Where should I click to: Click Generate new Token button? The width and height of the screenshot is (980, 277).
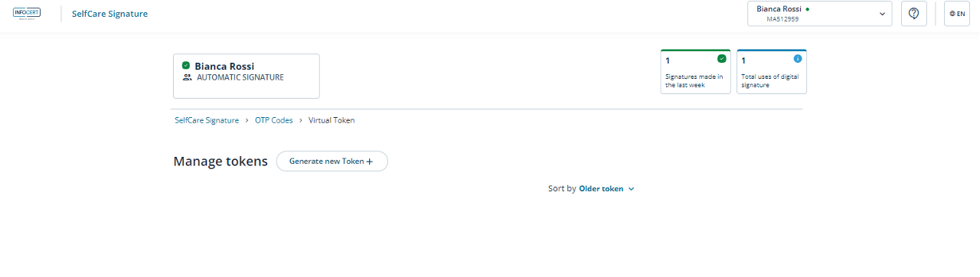pos(332,161)
